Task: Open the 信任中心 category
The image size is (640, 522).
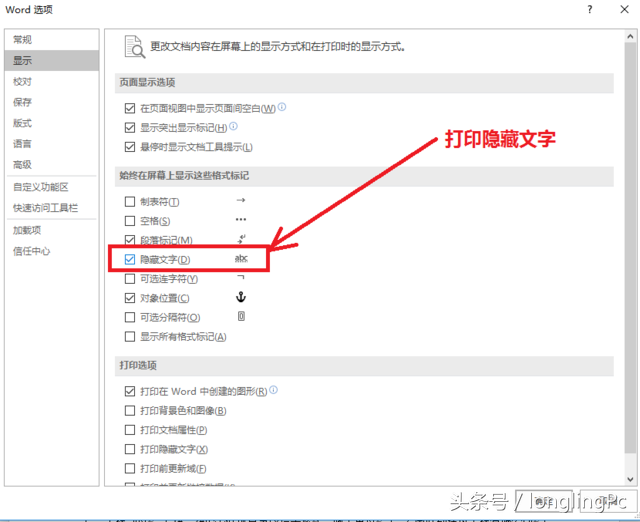Action: click(x=51, y=251)
